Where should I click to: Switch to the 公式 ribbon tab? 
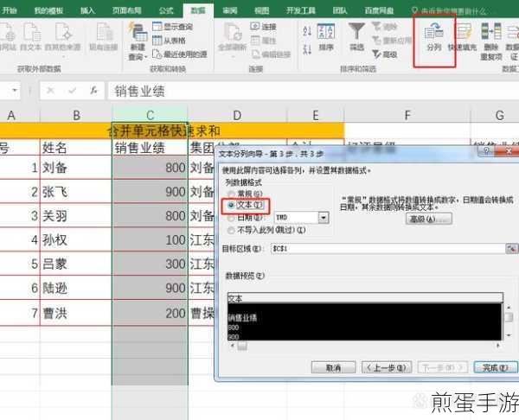(166, 10)
